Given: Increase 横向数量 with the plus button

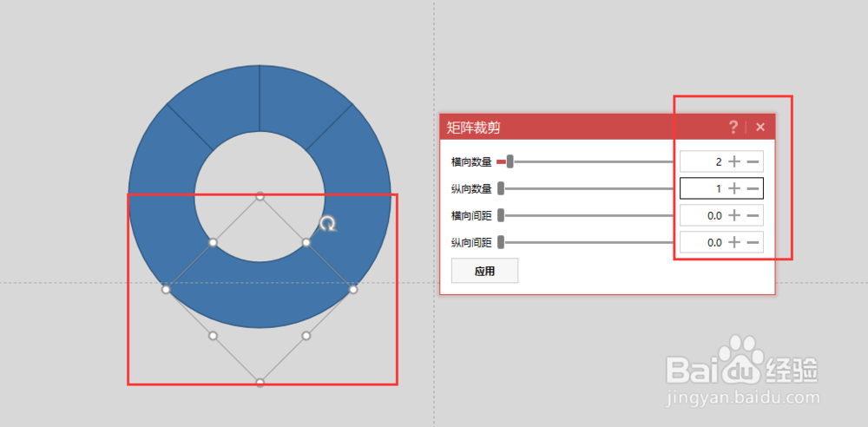Looking at the screenshot, I should 733,161.
